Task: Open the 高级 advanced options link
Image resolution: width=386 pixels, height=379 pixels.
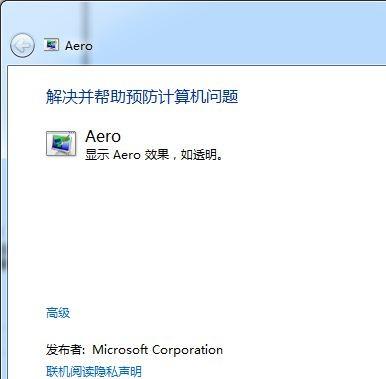Action: (x=58, y=313)
